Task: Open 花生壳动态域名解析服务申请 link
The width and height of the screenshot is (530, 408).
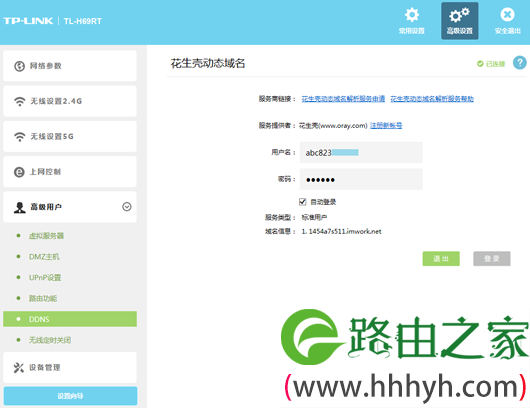Action: coord(343,99)
